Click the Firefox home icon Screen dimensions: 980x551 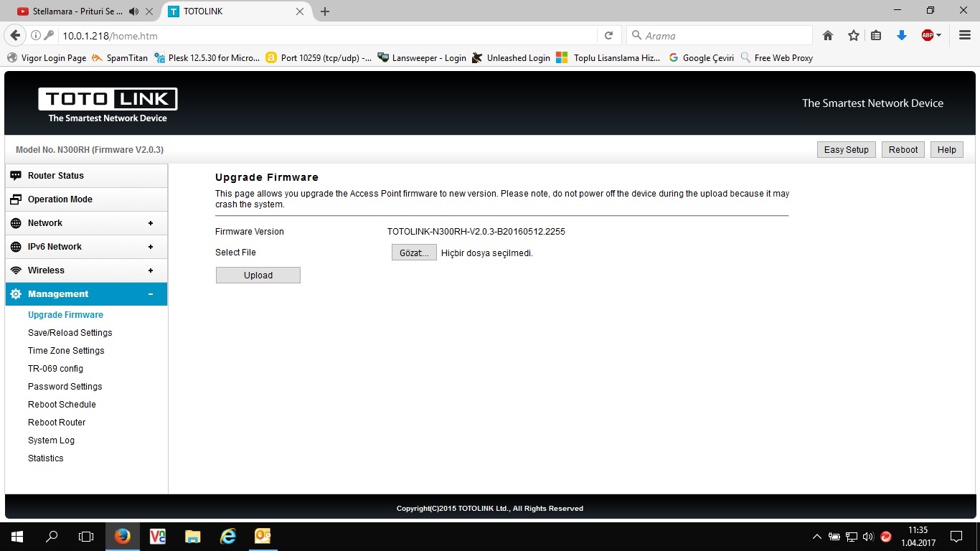point(828,36)
